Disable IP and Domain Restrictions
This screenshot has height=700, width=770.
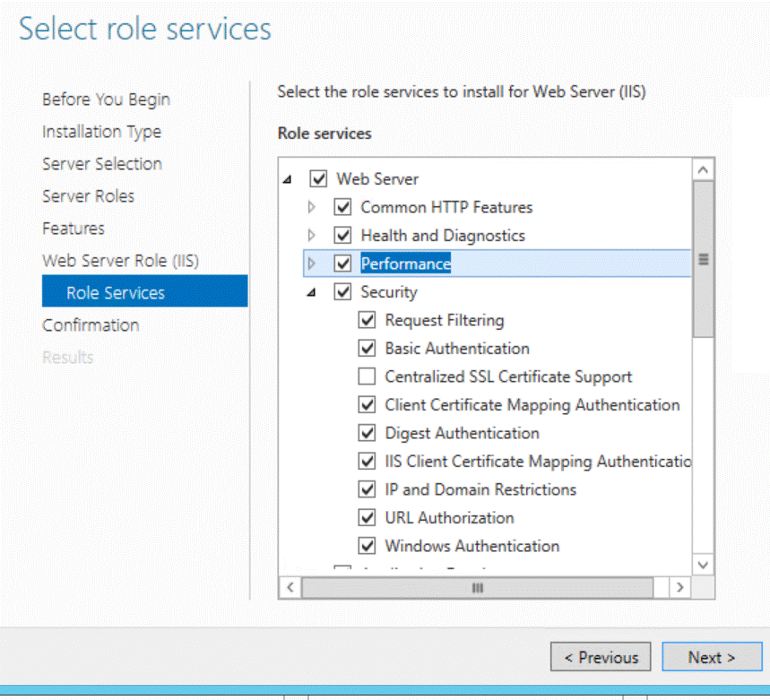(x=367, y=489)
